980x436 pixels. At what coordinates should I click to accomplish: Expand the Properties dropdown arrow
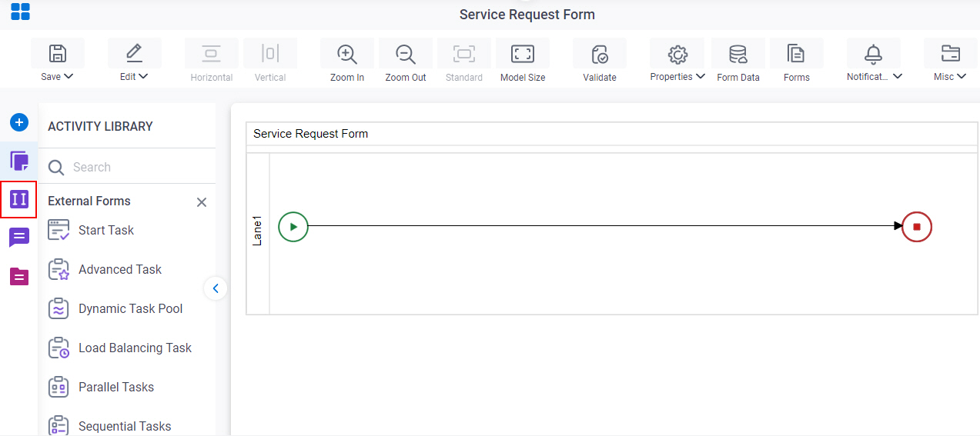700,76
